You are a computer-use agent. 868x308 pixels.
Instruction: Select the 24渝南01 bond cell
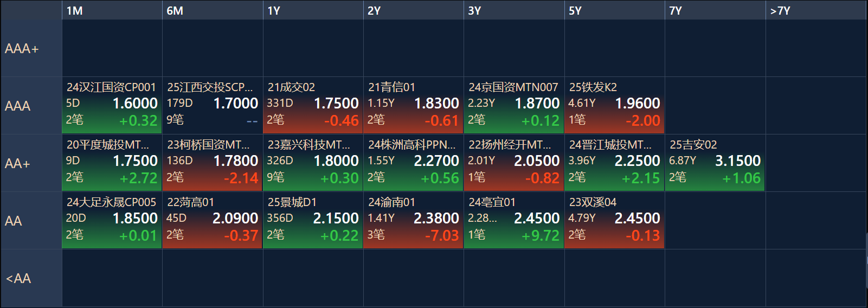tap(413, 220)
